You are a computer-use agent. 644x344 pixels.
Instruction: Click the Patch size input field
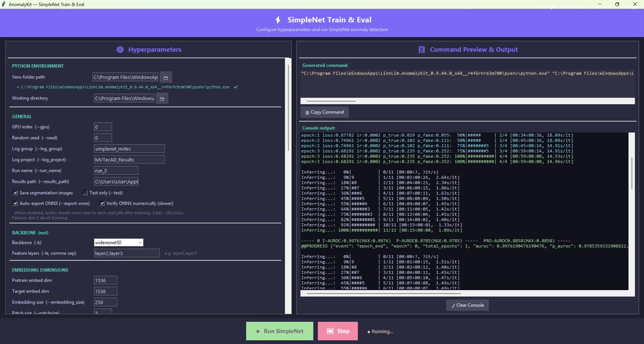point(103,312)
